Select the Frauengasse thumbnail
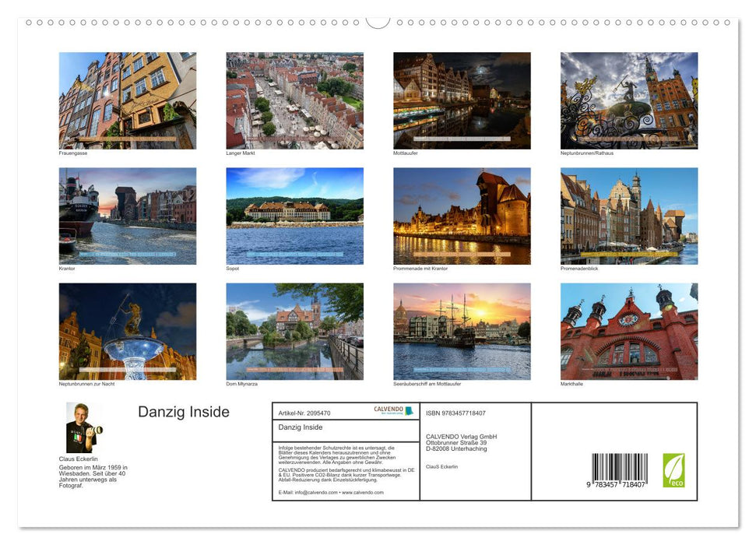756x545 pixels. pos(128,100)
